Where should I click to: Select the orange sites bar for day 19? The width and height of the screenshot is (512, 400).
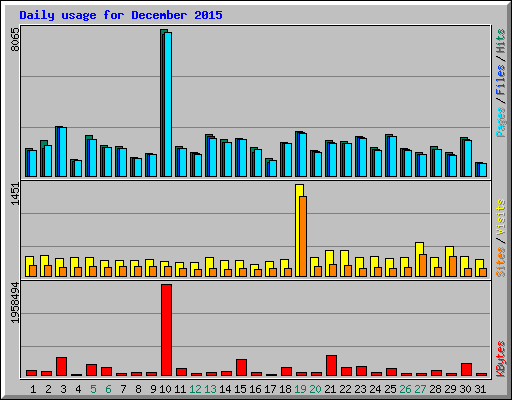click(303, 236)
